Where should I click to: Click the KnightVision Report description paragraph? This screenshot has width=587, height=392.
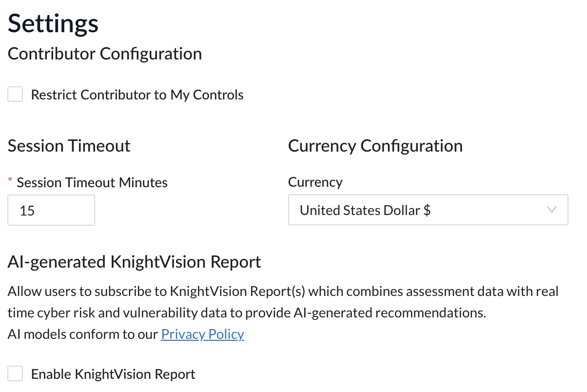click(x=283, y=302)
